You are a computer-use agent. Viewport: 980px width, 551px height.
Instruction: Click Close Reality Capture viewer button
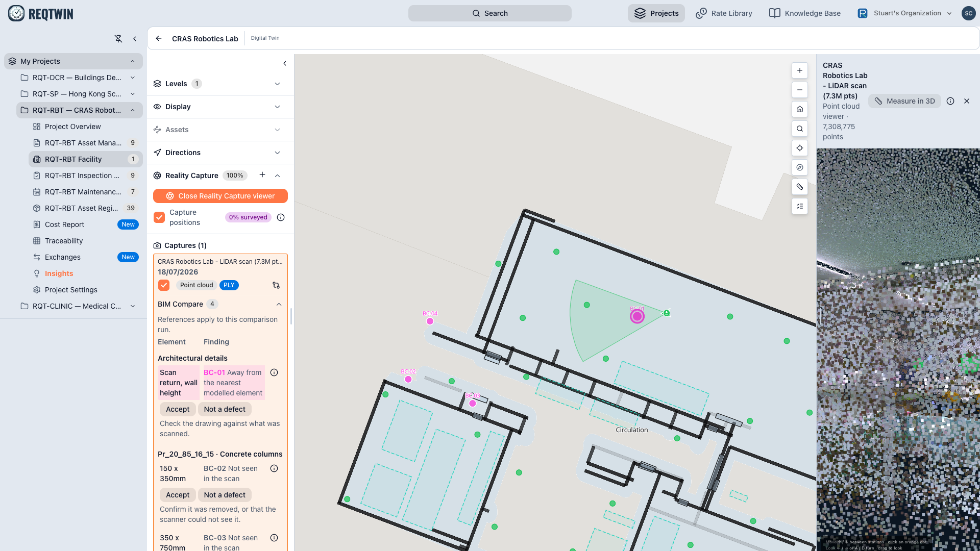pos(220,196)
